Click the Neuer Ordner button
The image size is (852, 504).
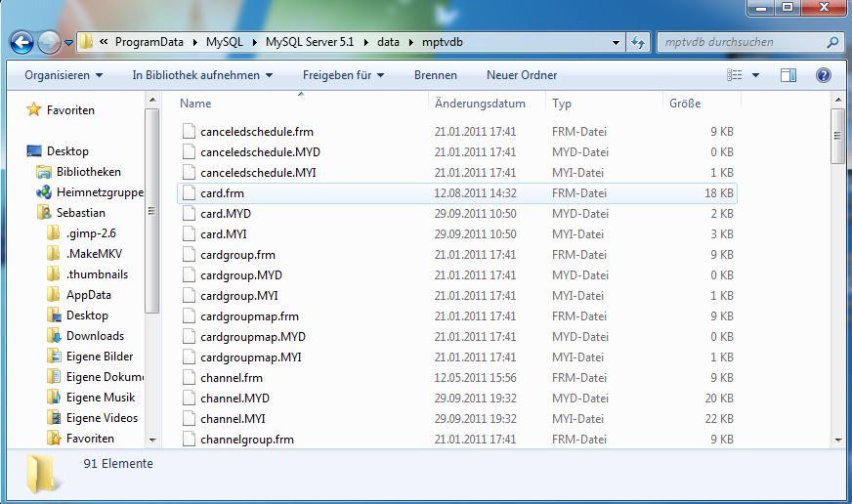pos(522,75)
